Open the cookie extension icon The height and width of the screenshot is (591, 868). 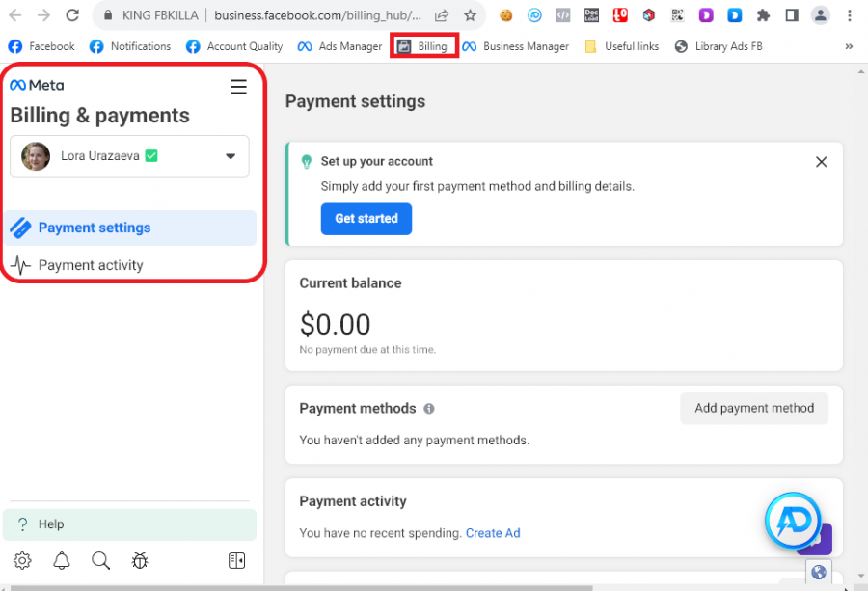pos(505,14)
